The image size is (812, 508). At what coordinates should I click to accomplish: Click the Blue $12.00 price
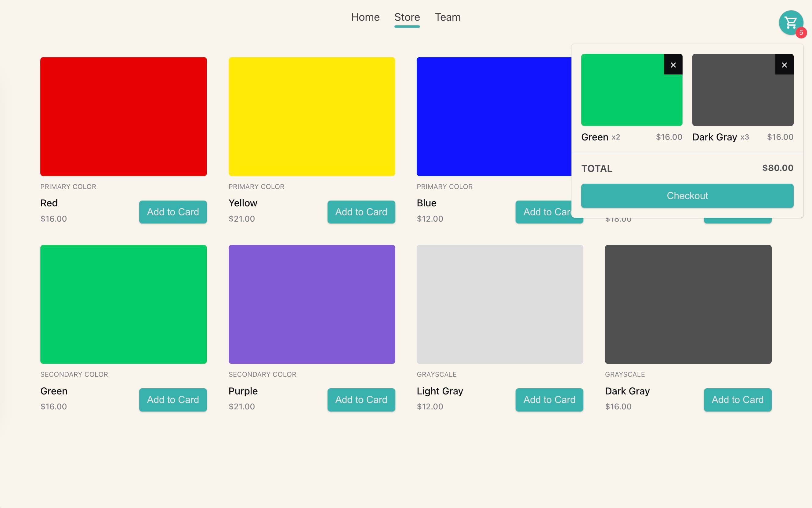[430, 219]
